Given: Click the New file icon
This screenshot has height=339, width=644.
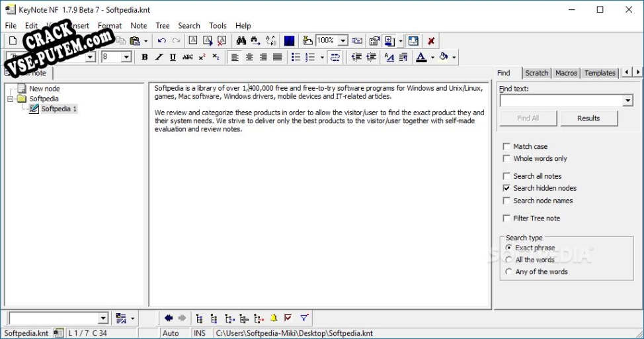Looking at the screenshot, I should click(x=13, y=41).
